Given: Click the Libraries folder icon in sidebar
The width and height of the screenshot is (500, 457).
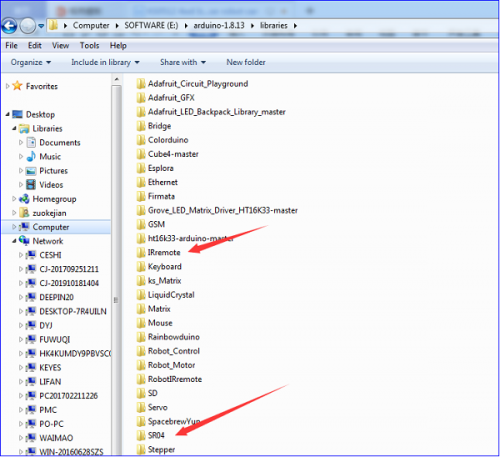Looking at the screenshot, I should 24,128.
